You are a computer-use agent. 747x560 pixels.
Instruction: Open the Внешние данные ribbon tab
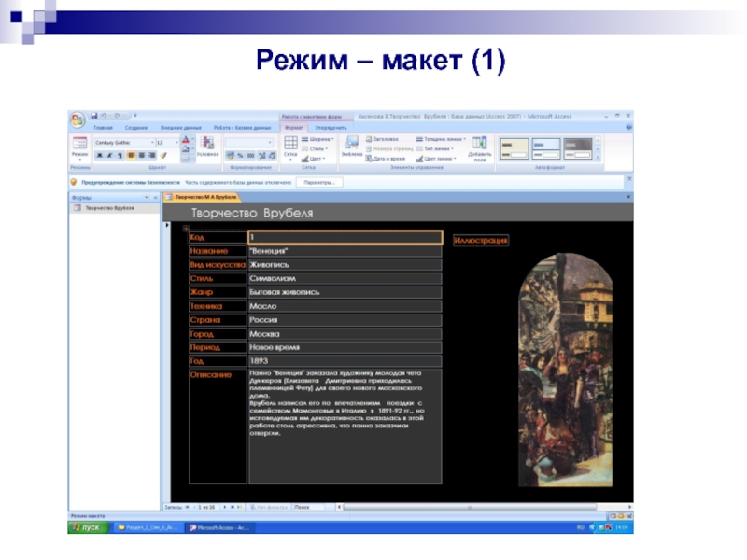pyautogui.click(x=177, y=127)
